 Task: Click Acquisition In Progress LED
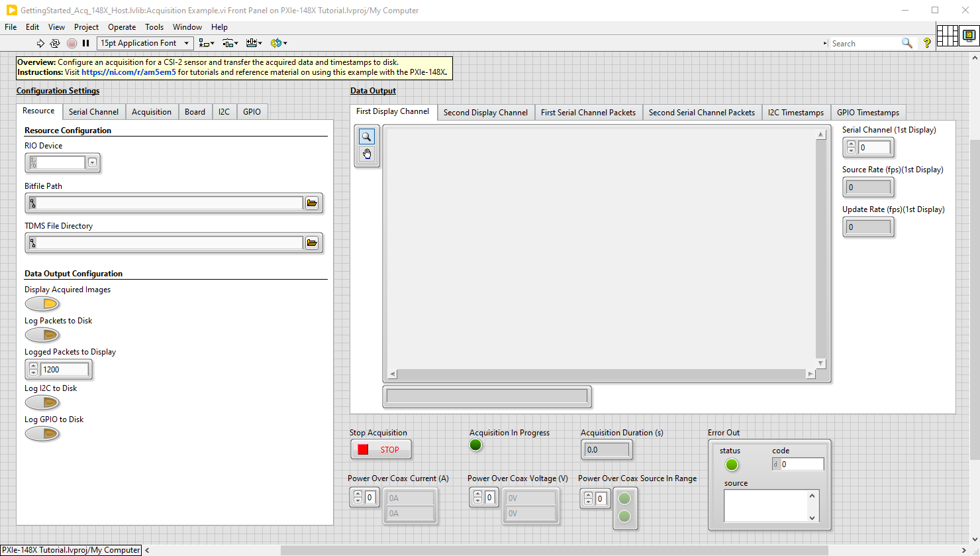pyautogui.click(x=475, y=445)
